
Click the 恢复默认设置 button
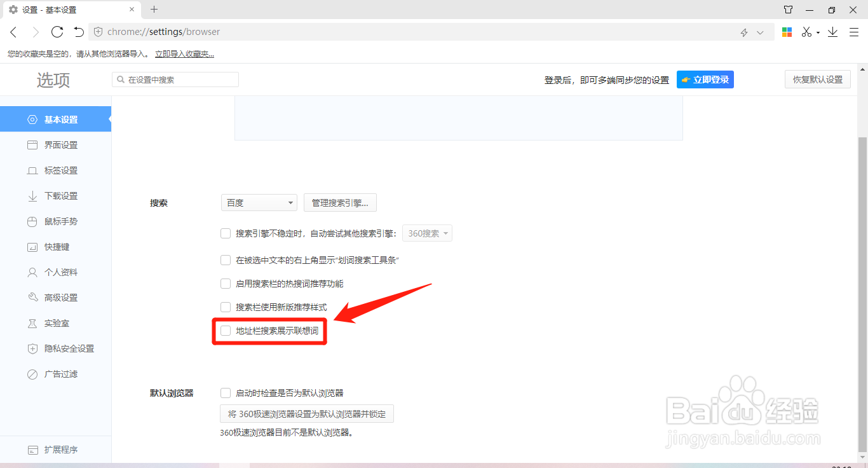tap(818, 79)
